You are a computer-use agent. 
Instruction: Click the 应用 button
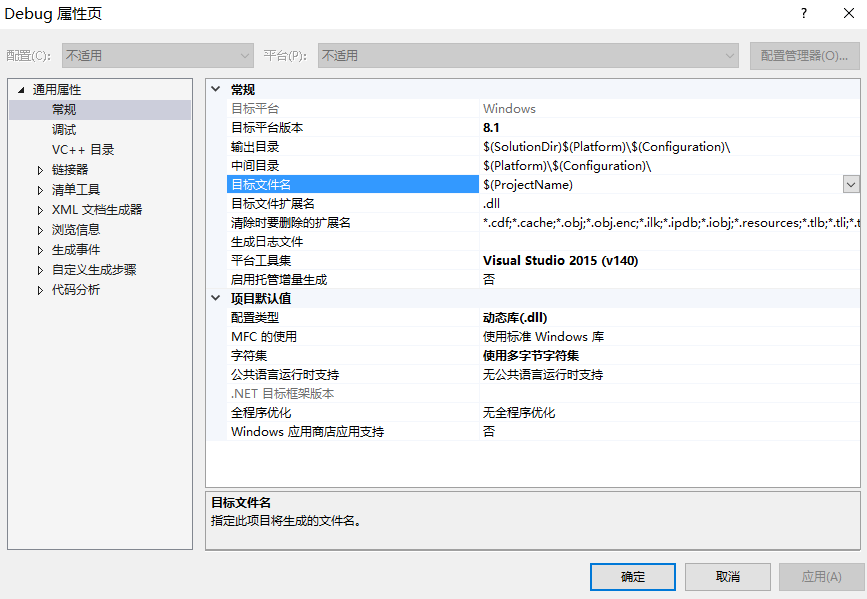(x=820, y=577)
